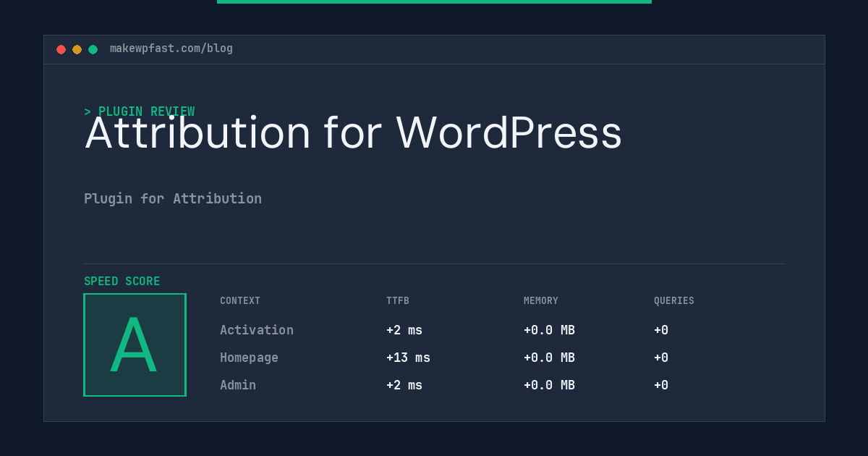Viewport: 868px width, 456px height.
Task: Click the Admin TTFB value +2 ms
Action: [x=404, y=385]
